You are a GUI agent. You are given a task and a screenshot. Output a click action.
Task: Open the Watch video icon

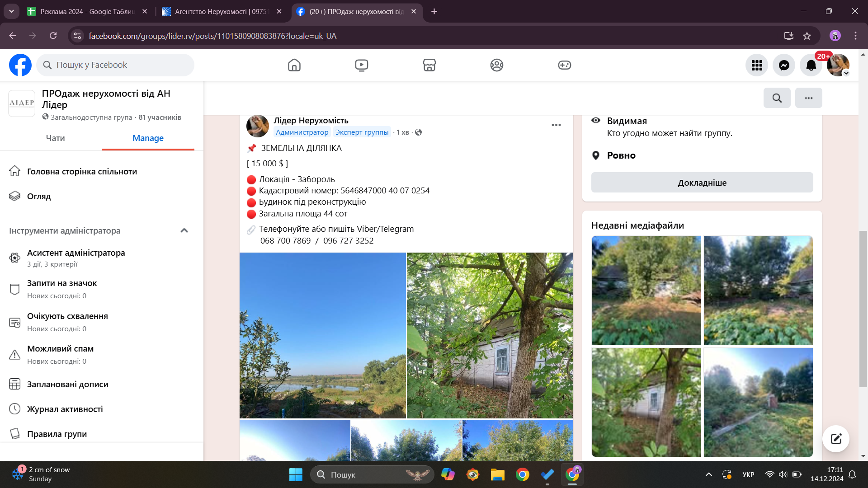click(361, 65)
